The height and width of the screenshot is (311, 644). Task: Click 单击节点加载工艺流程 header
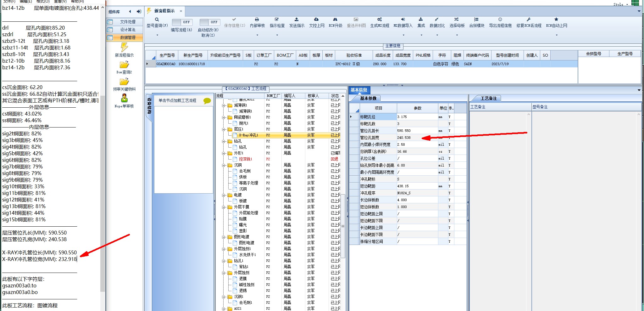[177, 101]
